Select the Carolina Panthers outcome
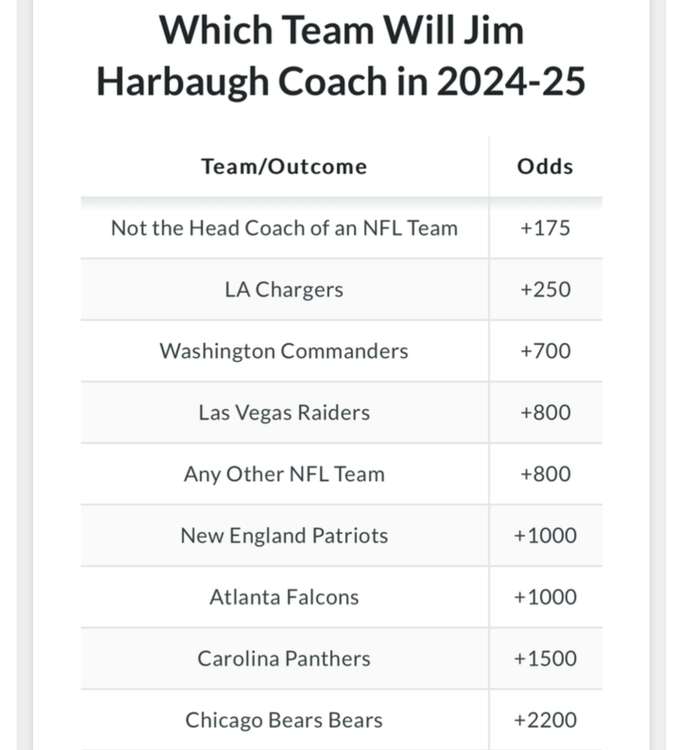This screenshot has height=750, width=682. click(284, 659)
